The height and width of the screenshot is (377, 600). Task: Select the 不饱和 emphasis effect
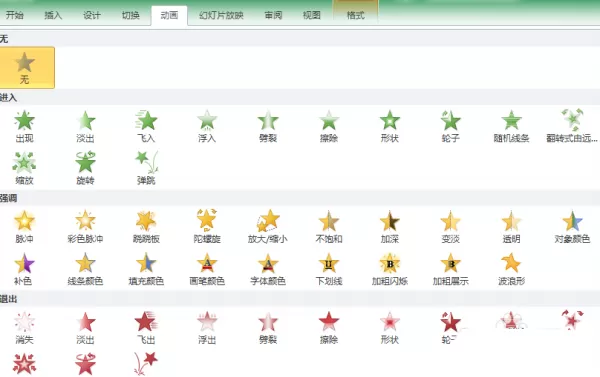point(329,227)
